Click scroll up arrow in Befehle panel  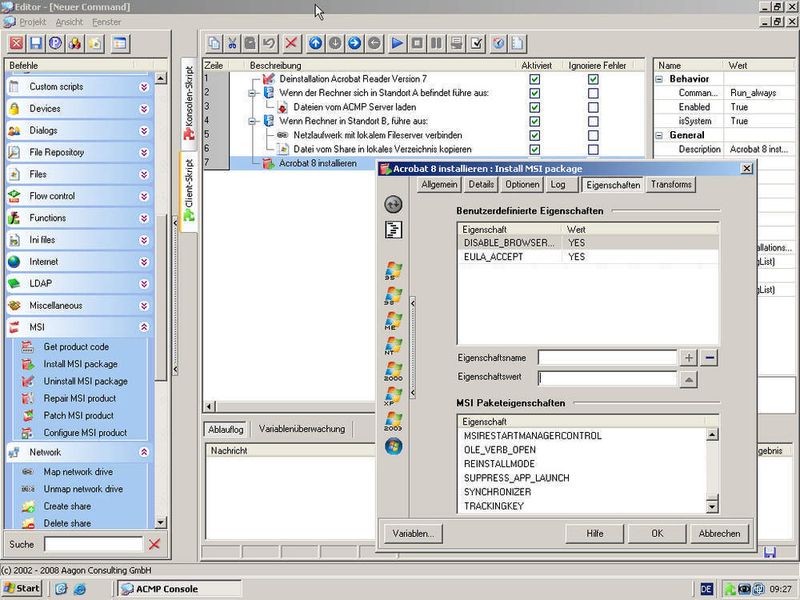click(x=161, y=79)
